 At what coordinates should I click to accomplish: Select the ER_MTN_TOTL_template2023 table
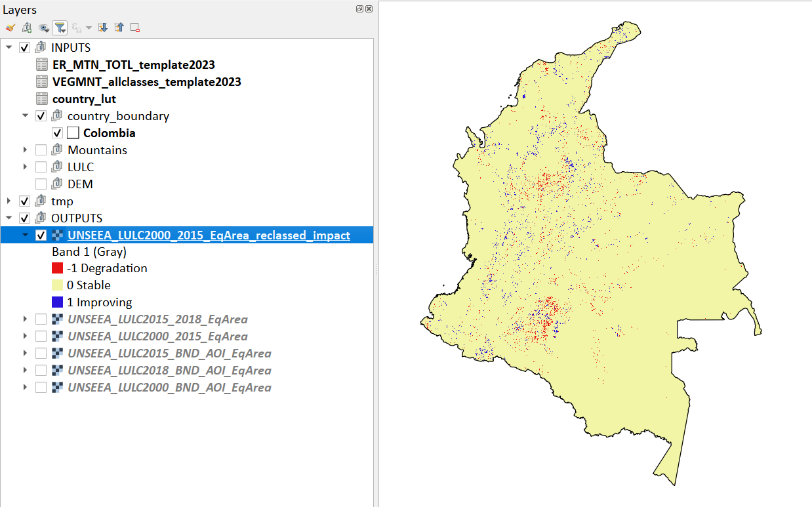(x=134, y=65)
